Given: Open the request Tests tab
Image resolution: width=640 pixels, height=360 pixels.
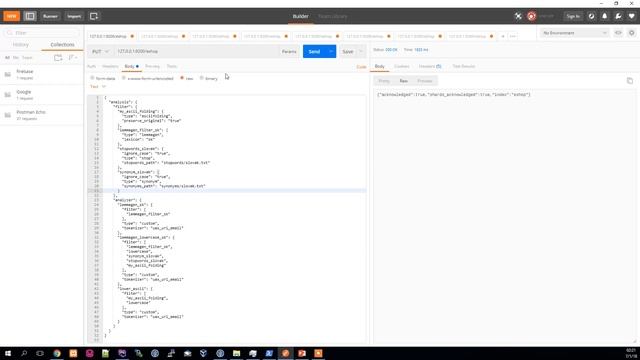Looking at the screenshot, I should pos(172,66).
